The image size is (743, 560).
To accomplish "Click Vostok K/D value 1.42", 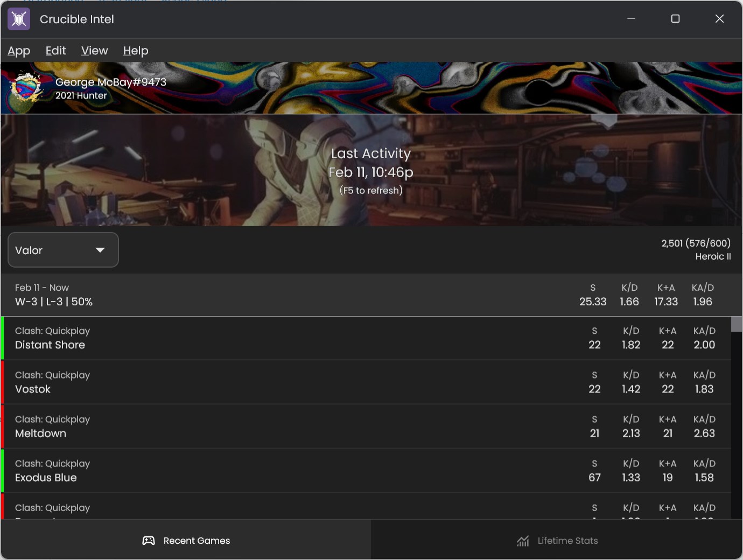I will 631,389.
